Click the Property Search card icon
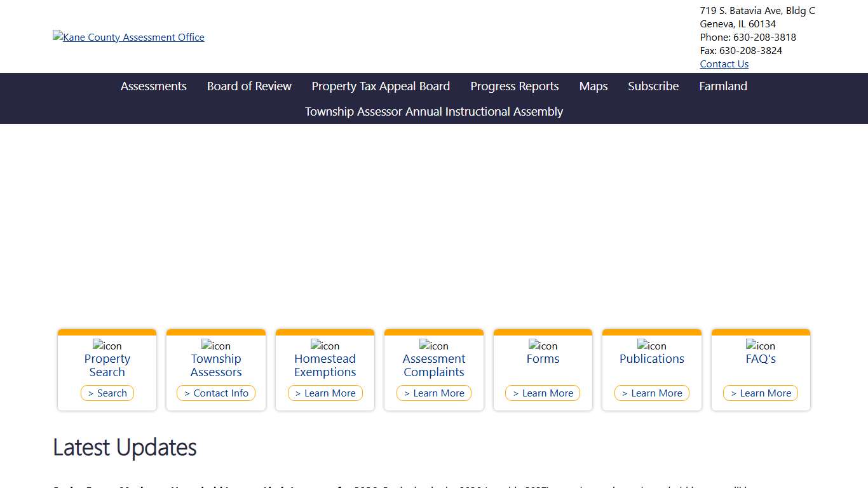 point(107,346)
